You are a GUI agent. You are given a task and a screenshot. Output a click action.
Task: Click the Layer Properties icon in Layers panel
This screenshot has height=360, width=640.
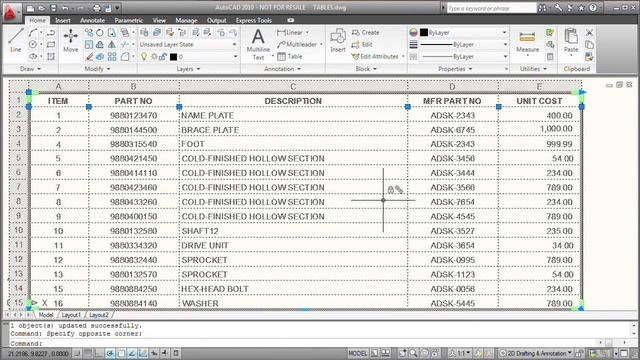144,33
